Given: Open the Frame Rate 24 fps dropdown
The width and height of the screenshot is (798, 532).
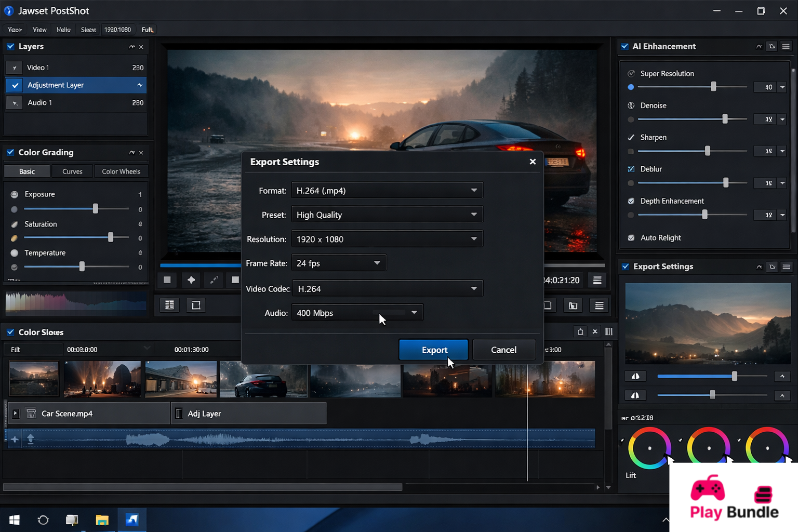Looking at the screenshot, I should [x=338, y=263].
